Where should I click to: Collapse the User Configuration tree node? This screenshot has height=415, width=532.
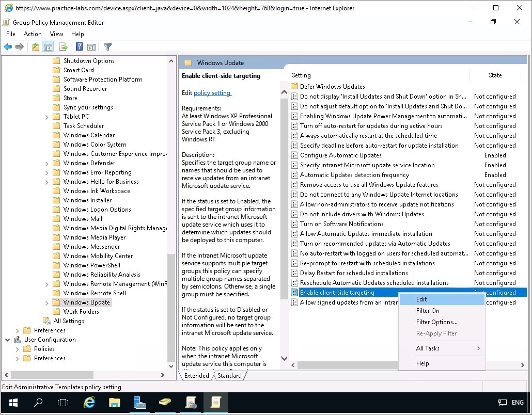coord(8,340)
